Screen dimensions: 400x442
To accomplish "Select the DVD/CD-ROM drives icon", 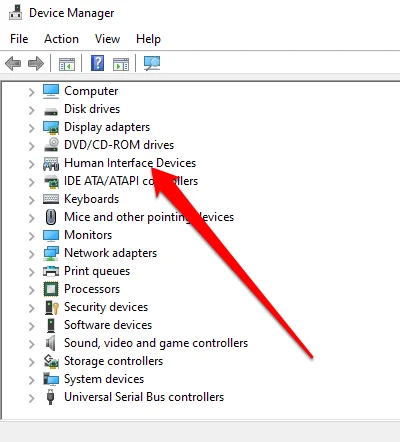I will tap(51, 145).
